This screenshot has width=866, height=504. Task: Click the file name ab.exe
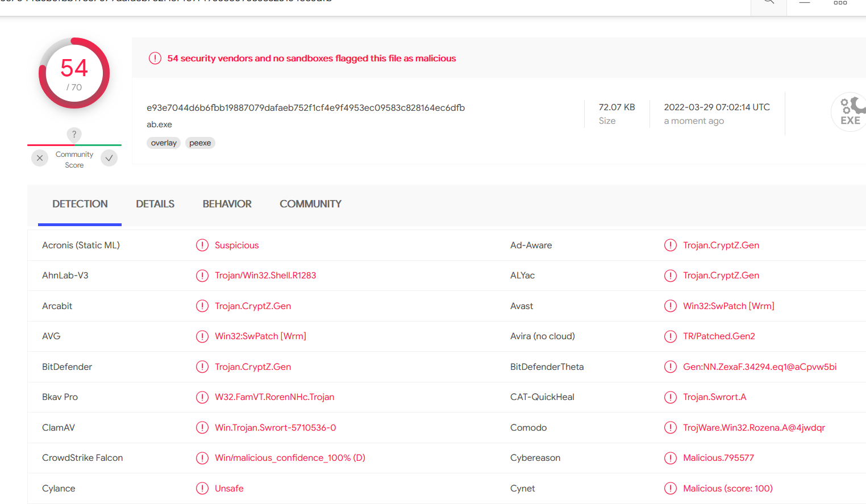pos(159,124)
